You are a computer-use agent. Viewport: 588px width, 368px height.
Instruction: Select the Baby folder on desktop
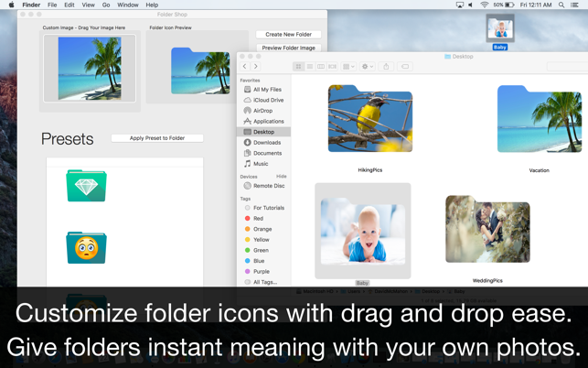coord(500,27)
